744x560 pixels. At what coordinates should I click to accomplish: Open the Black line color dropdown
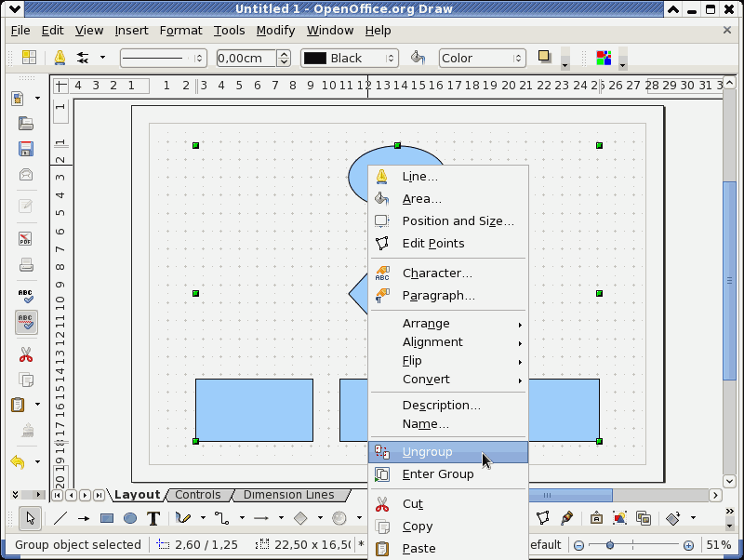click(350, 59)
